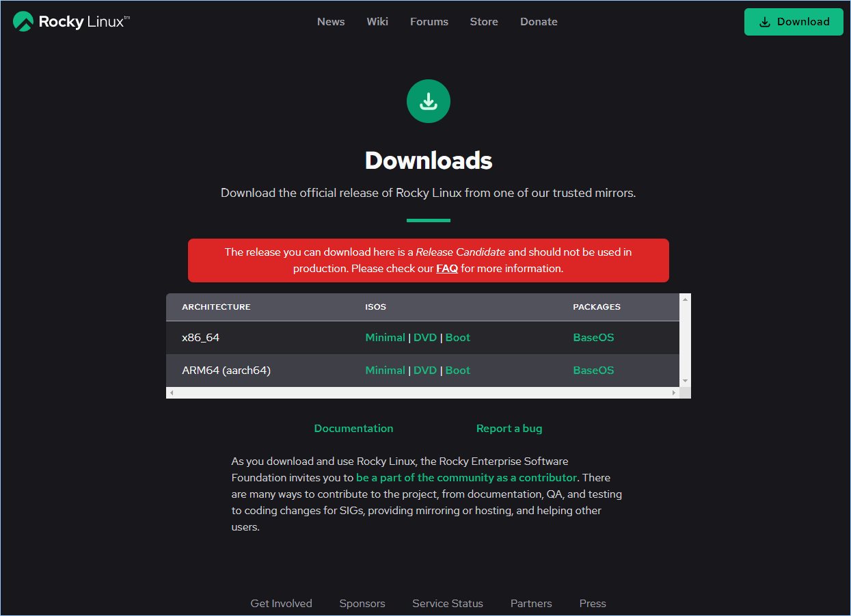Image resolution: width=851 pixels, height=616 pixels.
Task: Download the x86_64 DVD ISO
Action: tap(425, 338)
